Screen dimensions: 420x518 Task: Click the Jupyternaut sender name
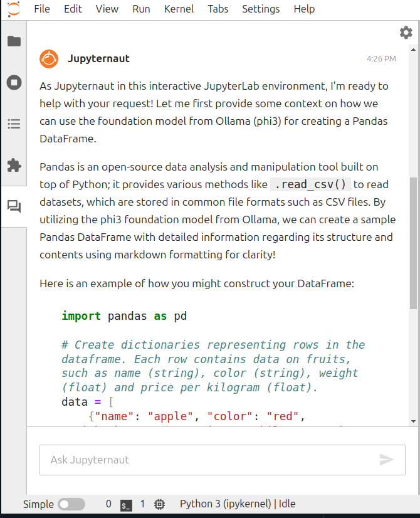(98, 58)
